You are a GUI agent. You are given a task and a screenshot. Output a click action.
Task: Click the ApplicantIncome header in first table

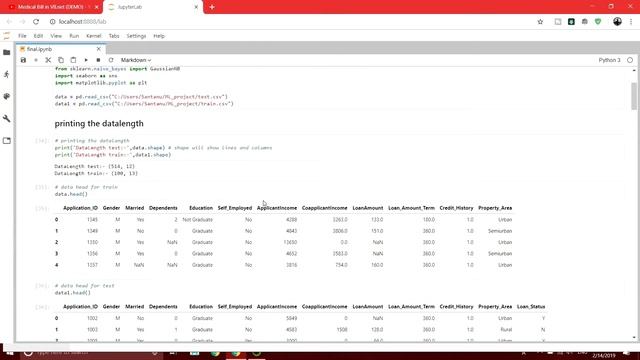[x=277, y=208]
